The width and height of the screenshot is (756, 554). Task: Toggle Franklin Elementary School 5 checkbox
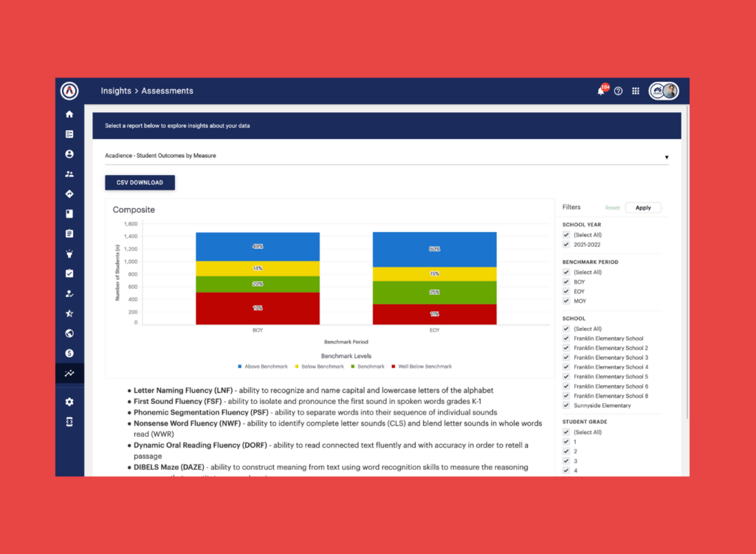click(x=566, y=377)
